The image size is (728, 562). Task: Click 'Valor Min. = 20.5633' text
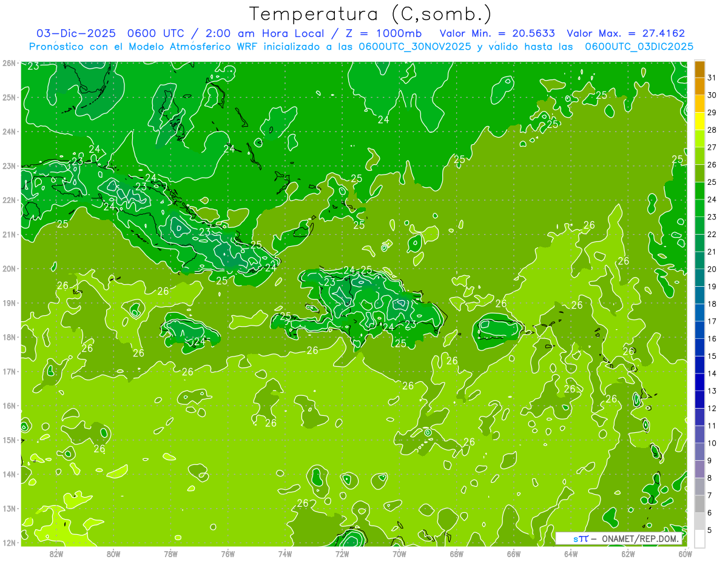pyautogui.click(x=497, y=33)
